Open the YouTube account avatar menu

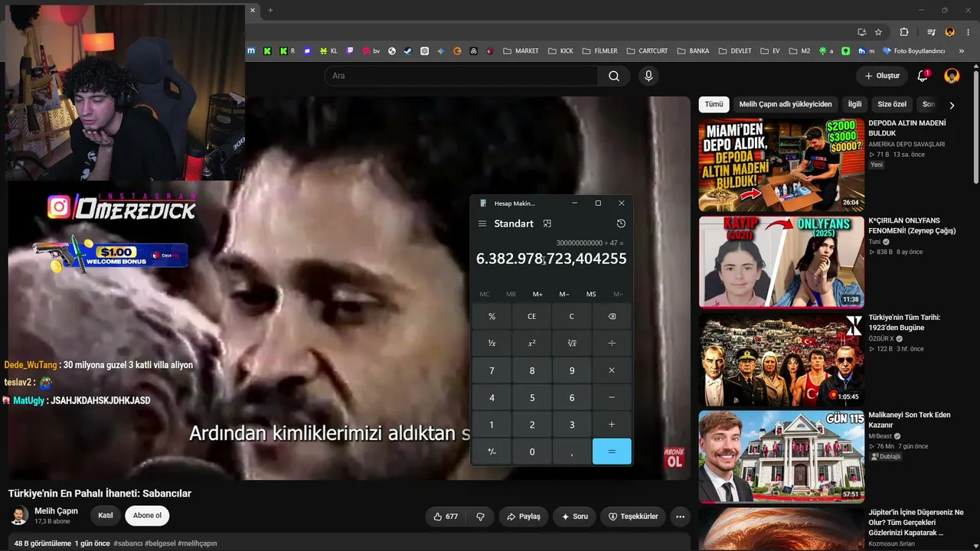(x=952, y=76)
